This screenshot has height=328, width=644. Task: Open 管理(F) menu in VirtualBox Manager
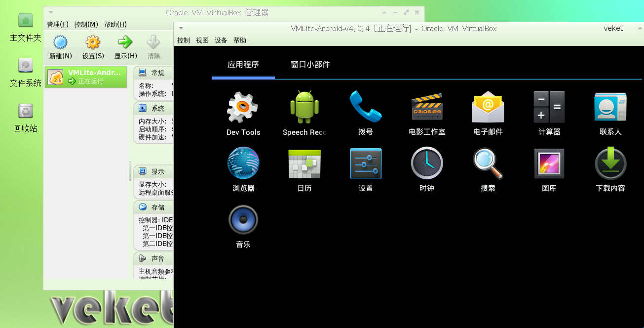pos(57,24)
